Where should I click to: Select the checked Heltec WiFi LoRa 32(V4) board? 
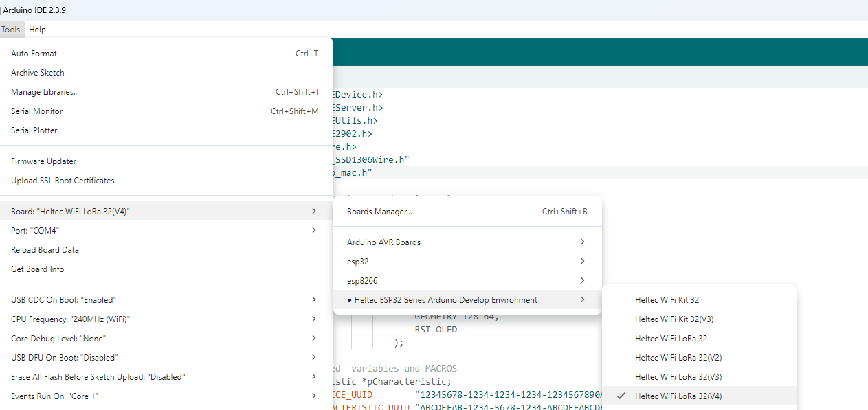pos(699,396)
